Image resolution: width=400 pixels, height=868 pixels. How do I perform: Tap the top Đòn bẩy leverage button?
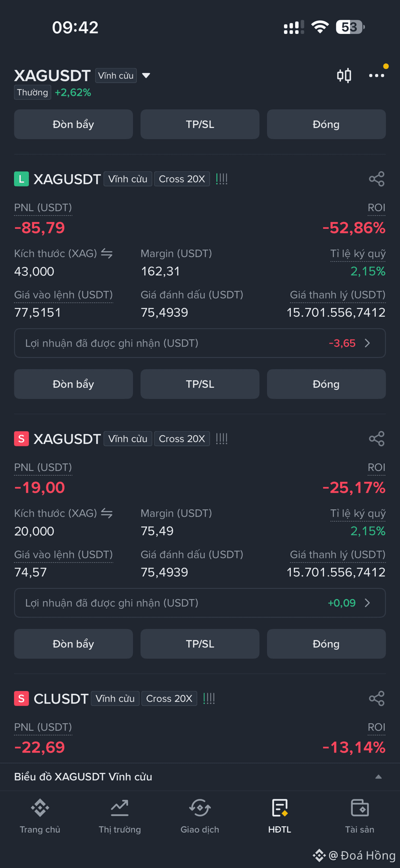(x=73, y=124)
